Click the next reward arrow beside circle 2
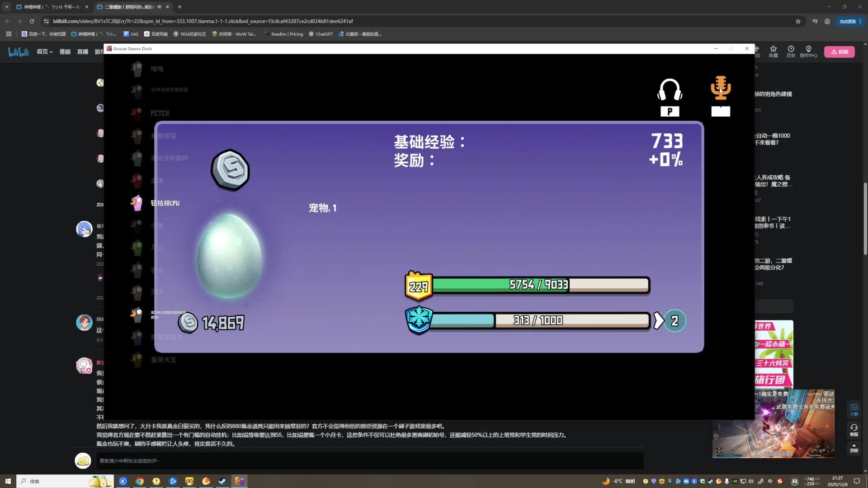The width and height of the screenshot is (868, 488). tap(659, 321)
